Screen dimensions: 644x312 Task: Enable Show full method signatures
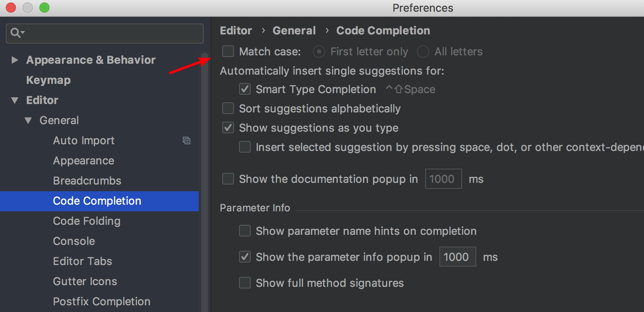pos(245,283)
